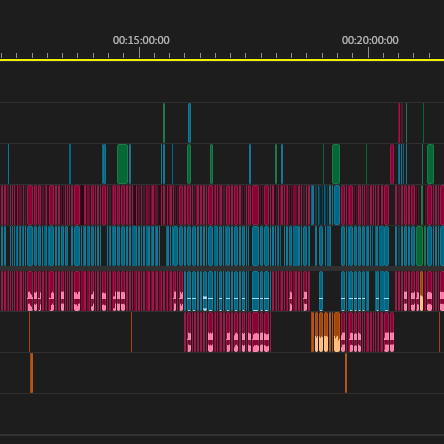Select the yellow render bar under the ruler

[222, 60]
